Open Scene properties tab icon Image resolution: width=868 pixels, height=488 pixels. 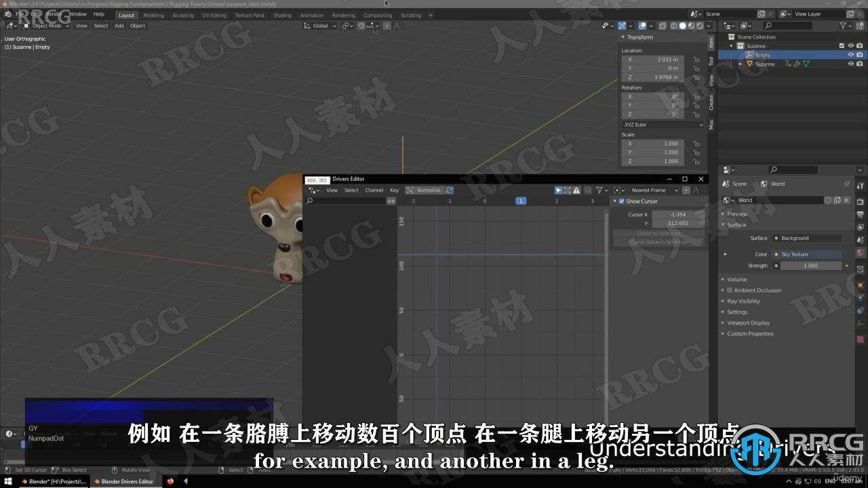click(x=861, y=240)
